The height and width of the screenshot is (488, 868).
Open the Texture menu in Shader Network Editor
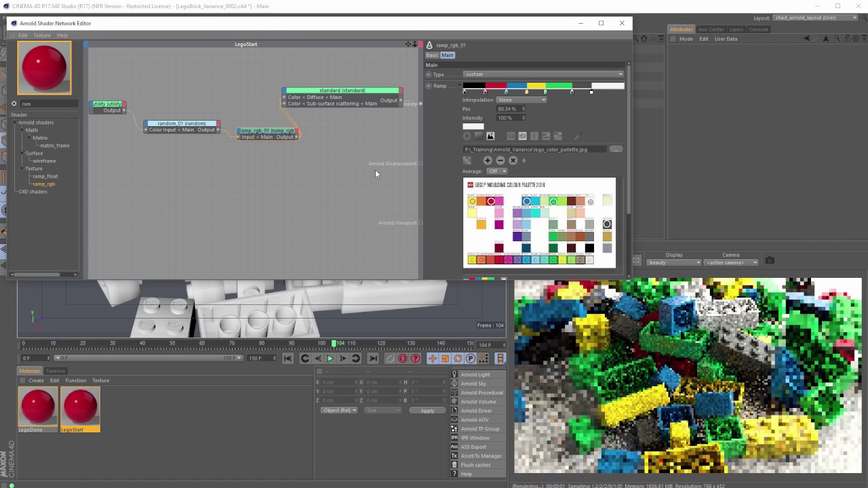click(42, 35)
